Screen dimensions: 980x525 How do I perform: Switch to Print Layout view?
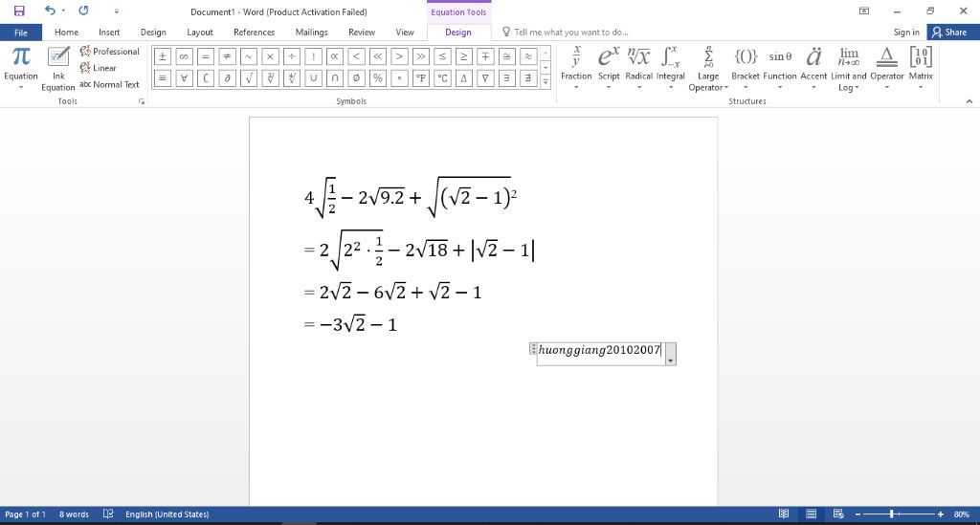(812, 514)
